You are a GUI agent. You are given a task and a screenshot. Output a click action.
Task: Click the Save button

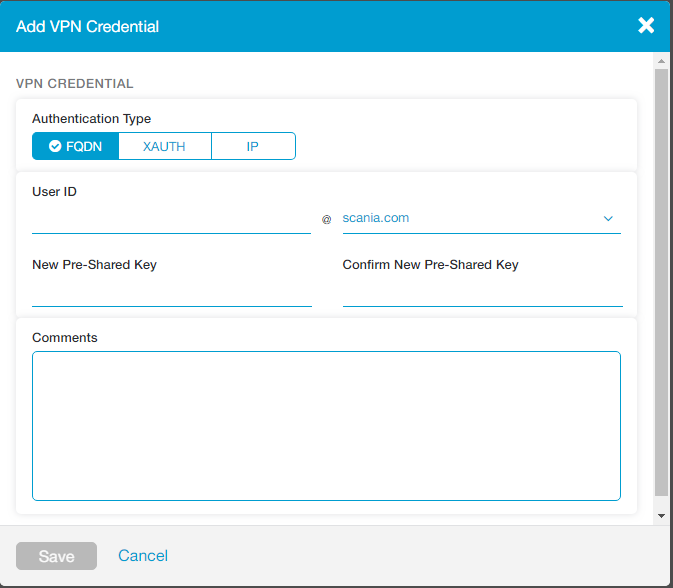click(x=56, y=556)
